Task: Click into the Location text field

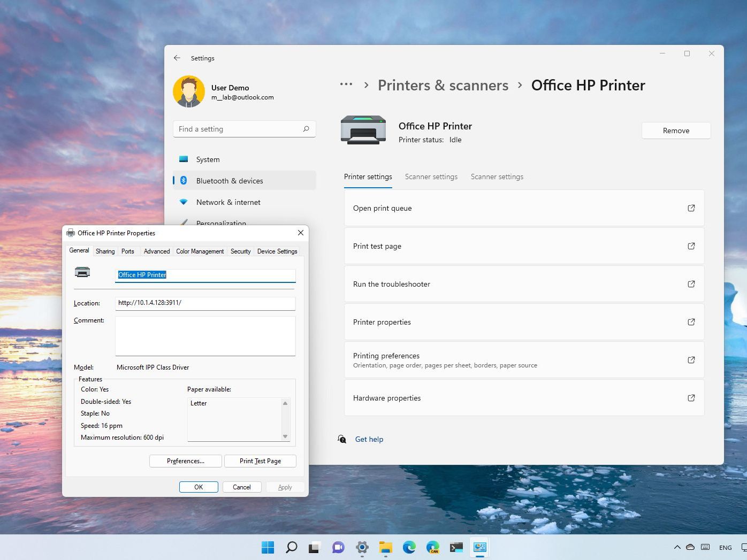Action: [205, 303]
